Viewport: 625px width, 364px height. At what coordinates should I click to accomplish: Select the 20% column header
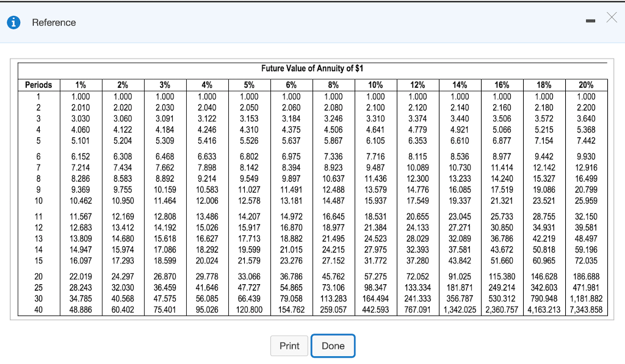586,85
